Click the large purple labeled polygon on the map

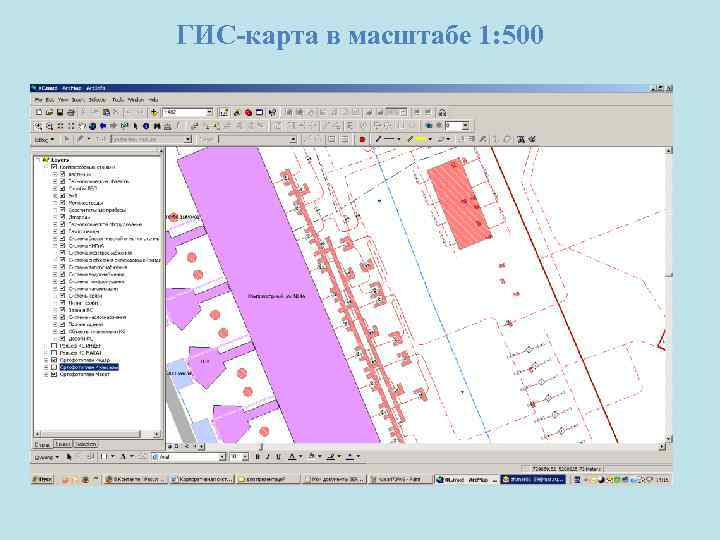pyautogui.click(x=278, y=294)
